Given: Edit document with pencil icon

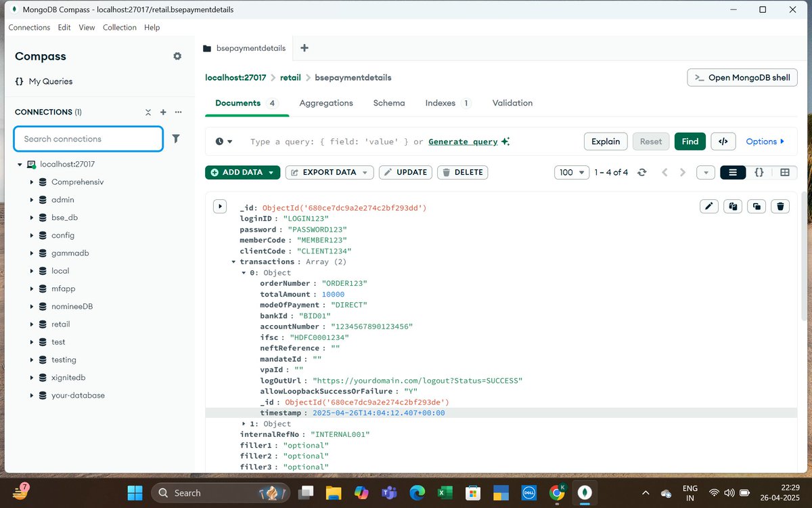Looking at the screenshot, I should click(x=709, y=207).
